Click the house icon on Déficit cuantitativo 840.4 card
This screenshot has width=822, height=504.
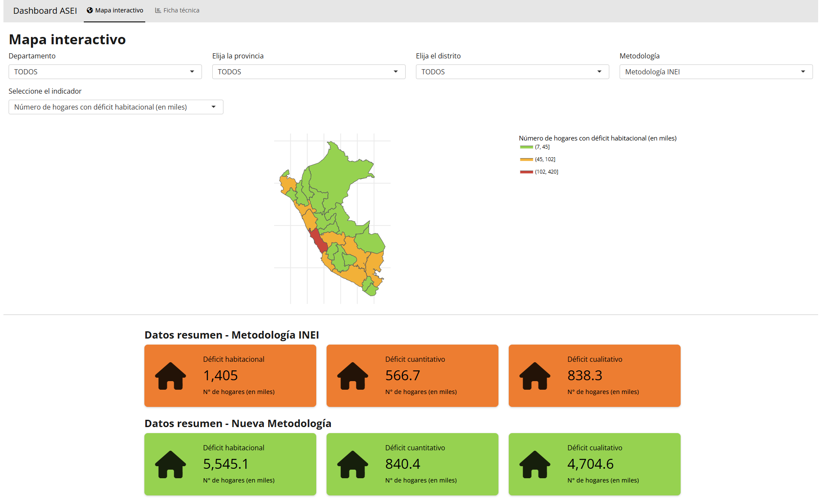352,464
